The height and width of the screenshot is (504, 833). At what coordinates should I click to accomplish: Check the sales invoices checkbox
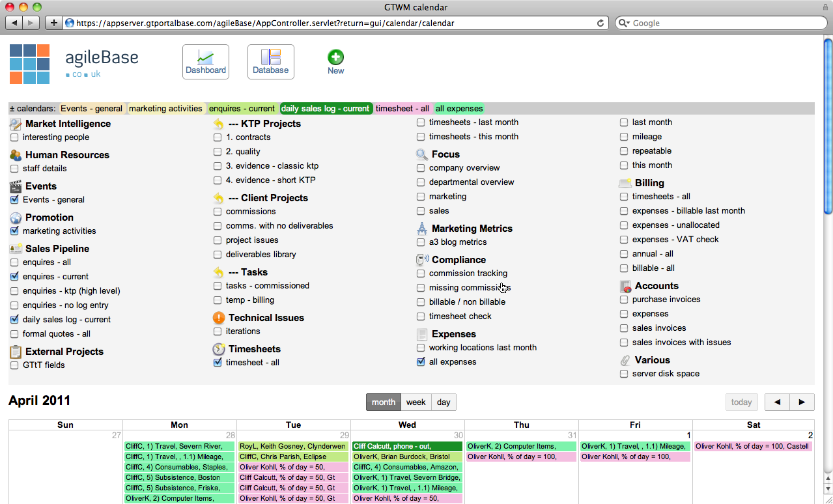[624, 328]
